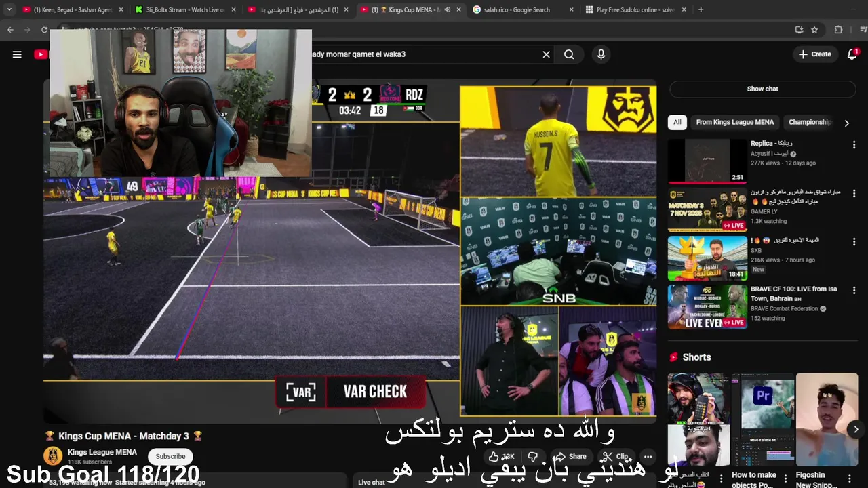
Task: Like the video with the thumbs-up button
Action: tap(502, 457)
